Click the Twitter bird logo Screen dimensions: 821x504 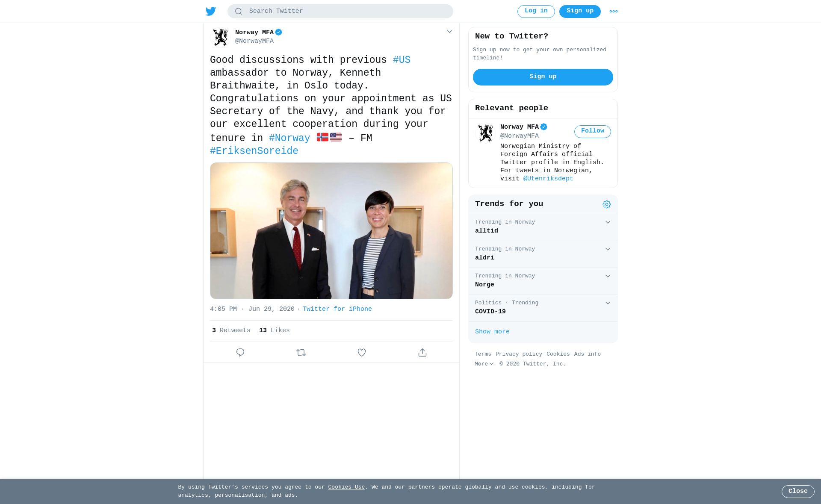click(211, 11)
